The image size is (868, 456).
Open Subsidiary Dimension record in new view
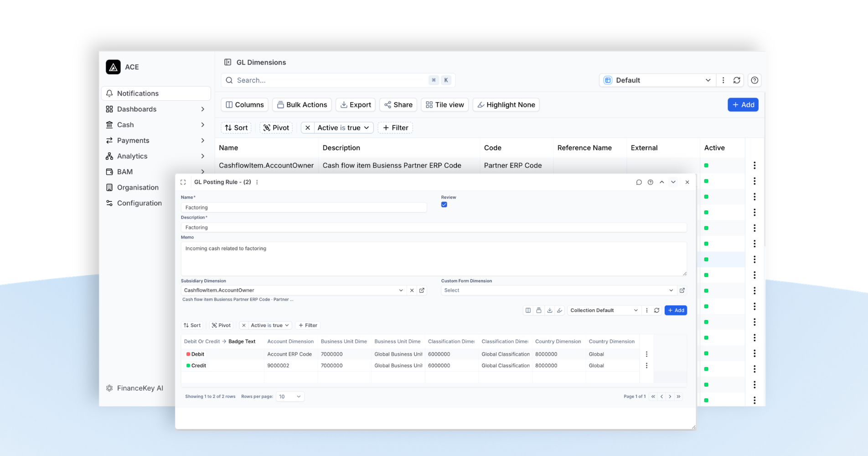coord(422,290)
